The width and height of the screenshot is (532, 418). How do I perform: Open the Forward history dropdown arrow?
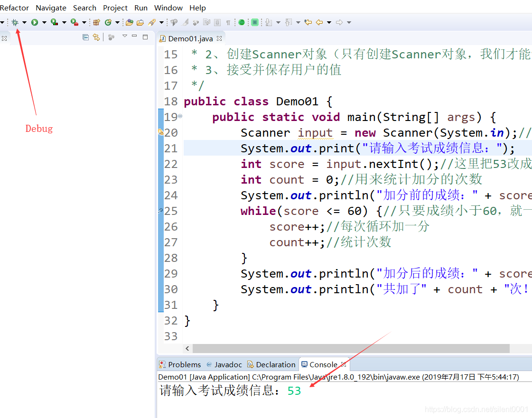tap(349, 22)
